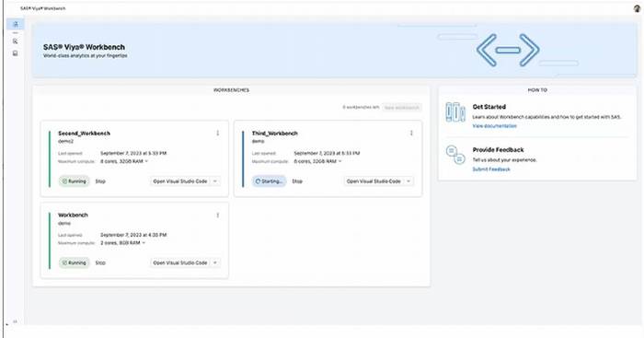Open Visual Studio Code for Workbench demo
Image resolution: width=644 pixels, height=338 pixels.
click(180, 262)
